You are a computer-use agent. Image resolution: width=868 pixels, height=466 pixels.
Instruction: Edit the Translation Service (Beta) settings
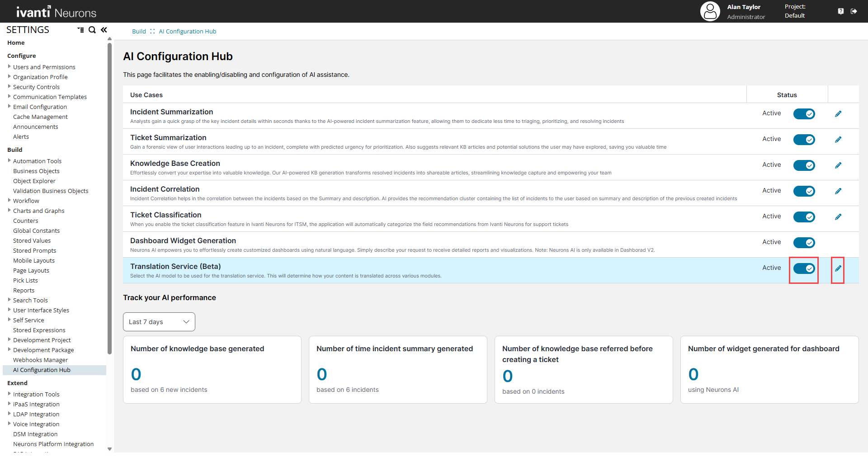pos(838,268)
